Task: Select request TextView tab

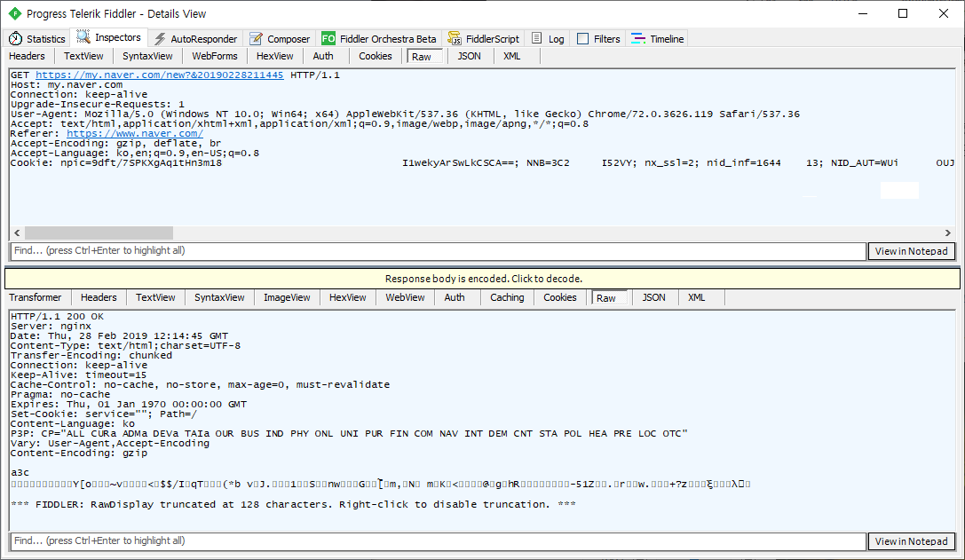Action: tap(83, 56)
